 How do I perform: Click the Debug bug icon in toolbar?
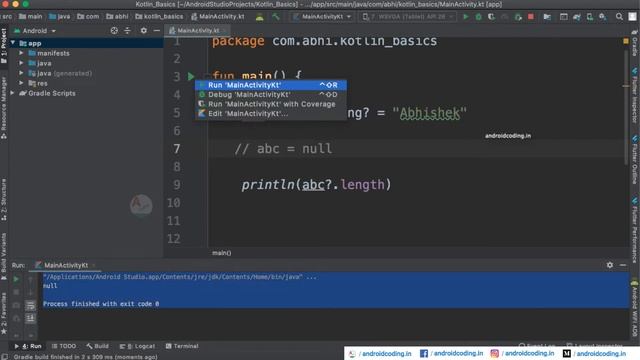pyautogui.click(x=479, y=17)
